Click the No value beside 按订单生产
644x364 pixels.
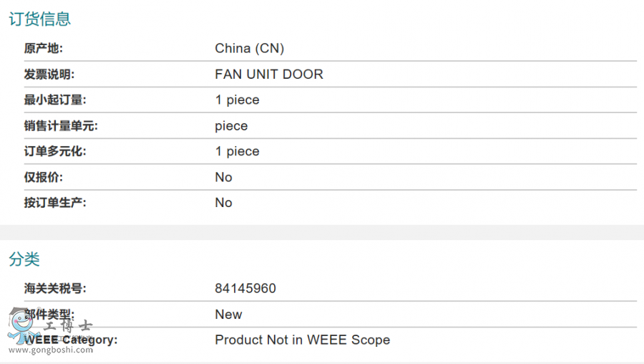coord(223,203)
